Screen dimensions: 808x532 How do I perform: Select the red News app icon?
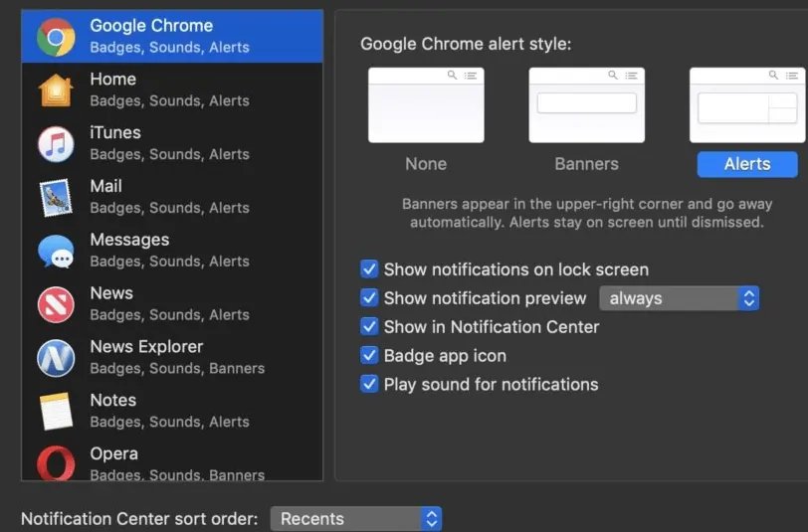pyautogui.click(x=56, y=305)
